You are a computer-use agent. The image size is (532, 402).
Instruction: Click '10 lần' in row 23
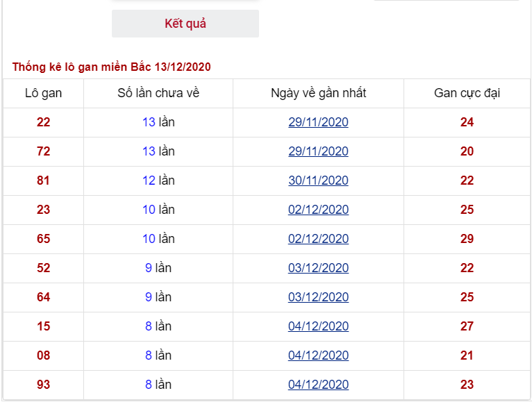[x=158, y=210]
